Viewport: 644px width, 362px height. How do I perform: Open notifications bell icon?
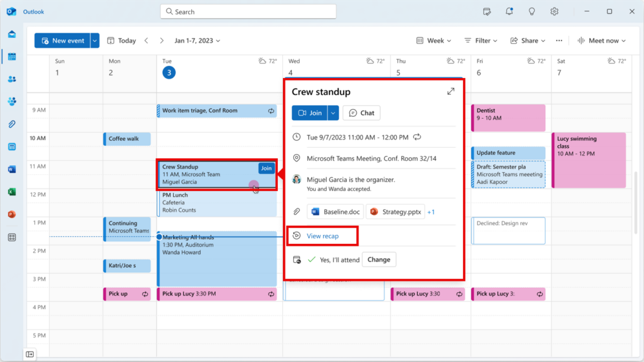(509, 11)
